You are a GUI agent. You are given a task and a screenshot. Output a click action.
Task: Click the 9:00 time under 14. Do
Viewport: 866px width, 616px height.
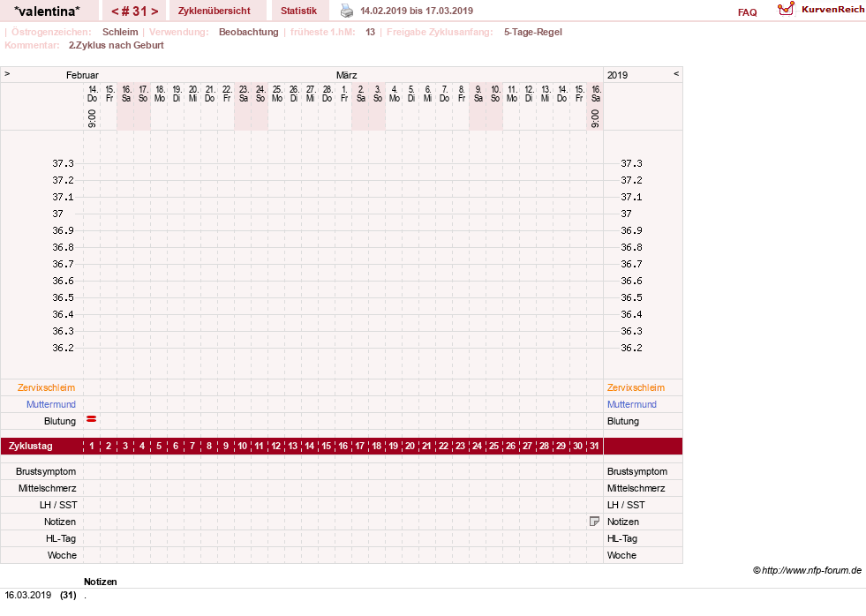pyautogui.click(x=92, y=118)
